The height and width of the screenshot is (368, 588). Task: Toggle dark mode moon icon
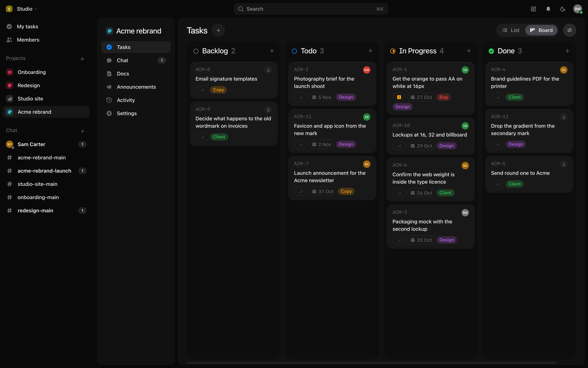(x=563, y=9)
